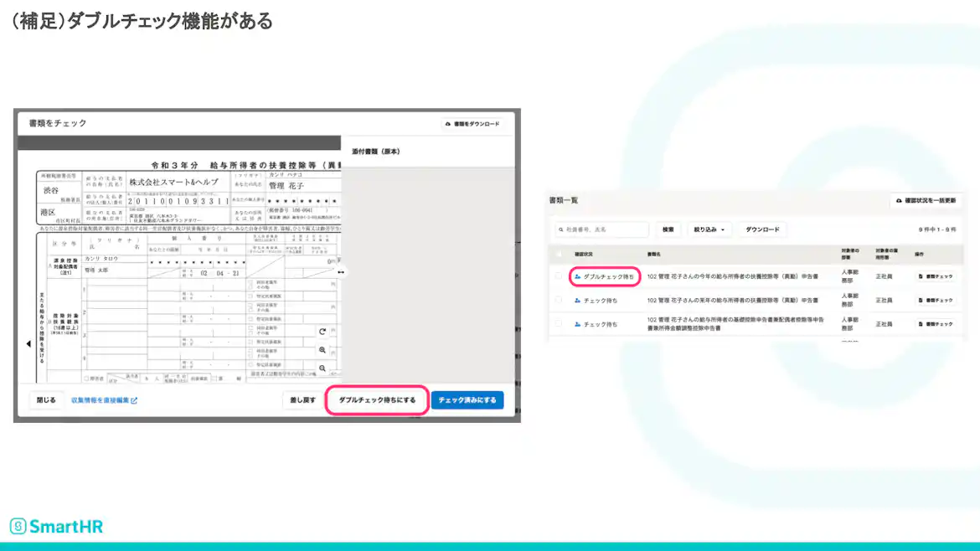Click the ダブルチェック待ちにする button
This screenshot has height=551, width=980.
click(x=376, y=400)
